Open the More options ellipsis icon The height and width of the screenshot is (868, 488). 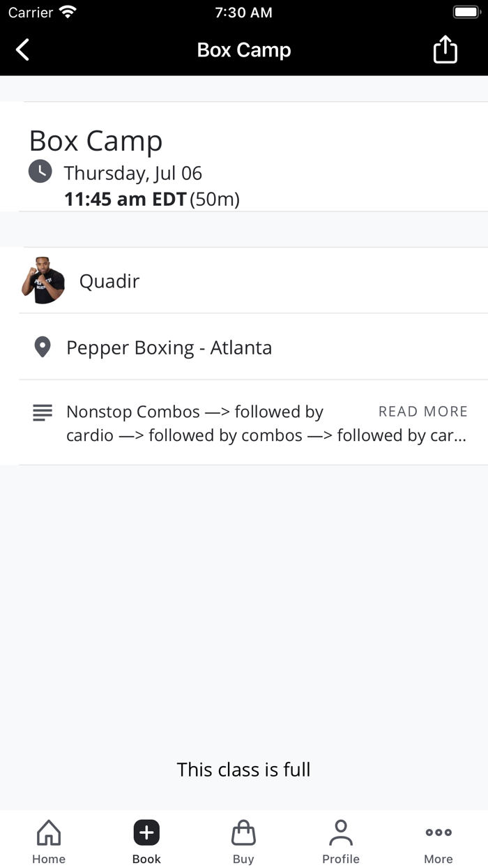[438, 832]
